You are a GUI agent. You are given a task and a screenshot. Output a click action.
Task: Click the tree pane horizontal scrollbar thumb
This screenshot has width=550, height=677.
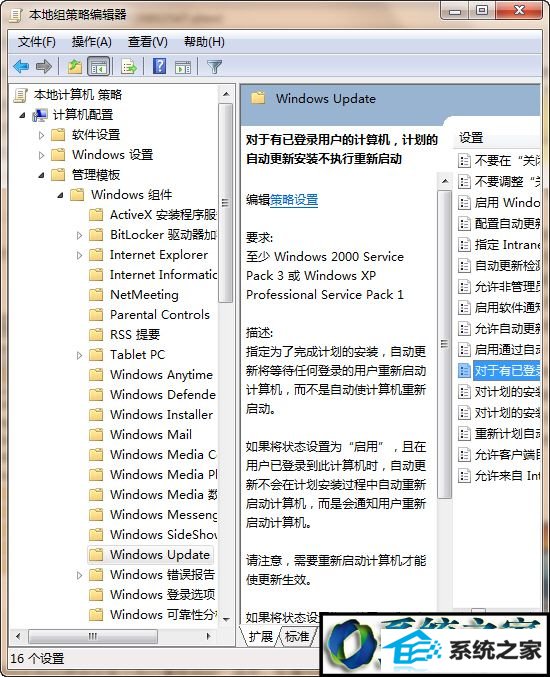coord(93,636)
